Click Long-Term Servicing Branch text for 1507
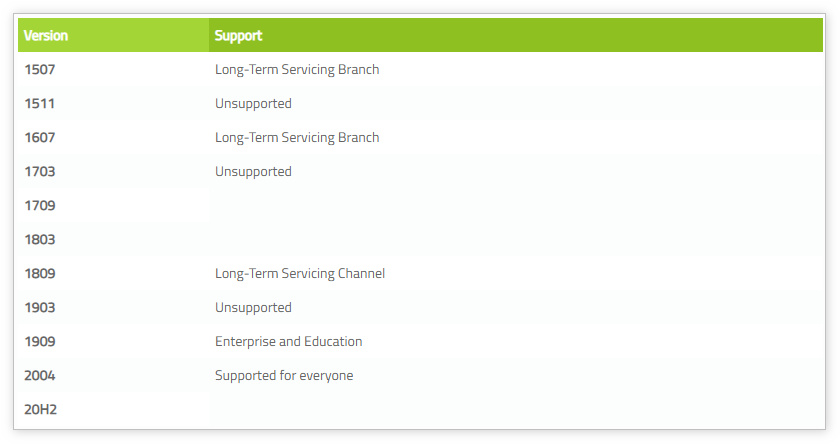 [x=297, y=70]
